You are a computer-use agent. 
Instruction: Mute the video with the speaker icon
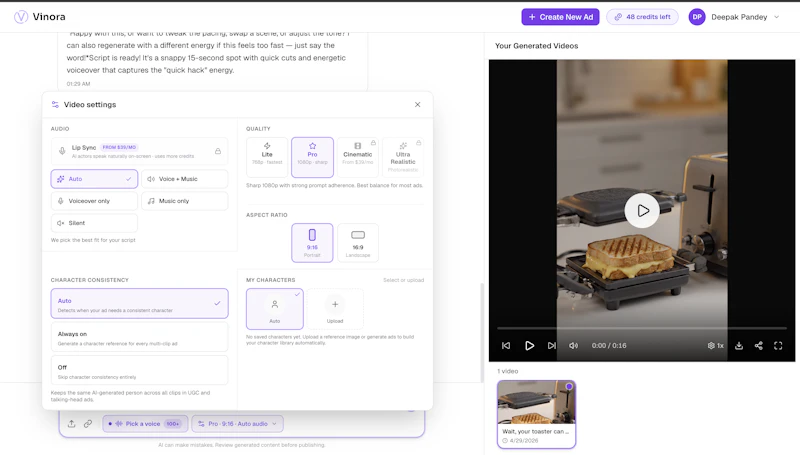(573, 345)
